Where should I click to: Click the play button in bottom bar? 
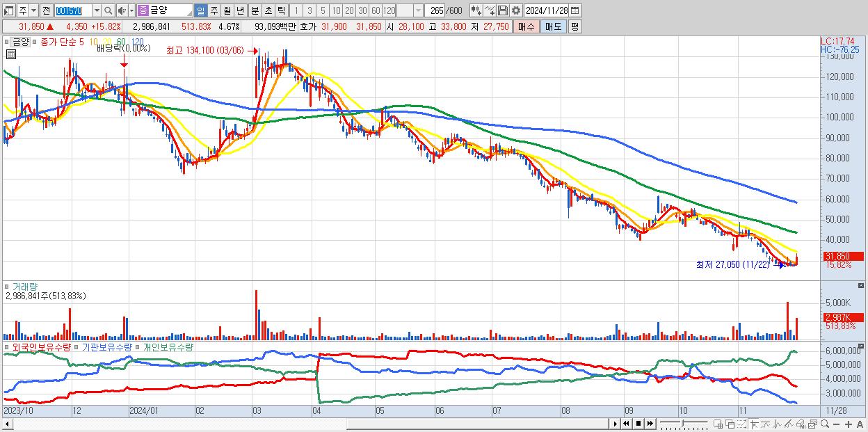615,424
